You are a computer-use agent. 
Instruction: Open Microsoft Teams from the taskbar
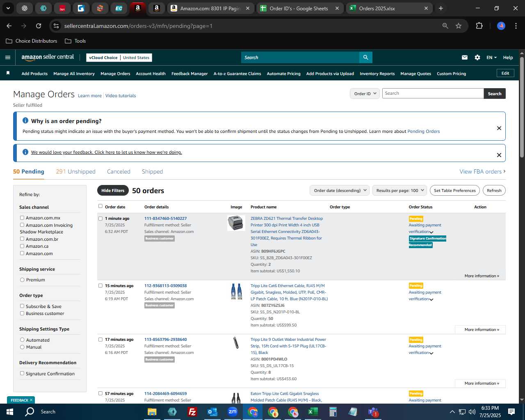coord(373,412)
